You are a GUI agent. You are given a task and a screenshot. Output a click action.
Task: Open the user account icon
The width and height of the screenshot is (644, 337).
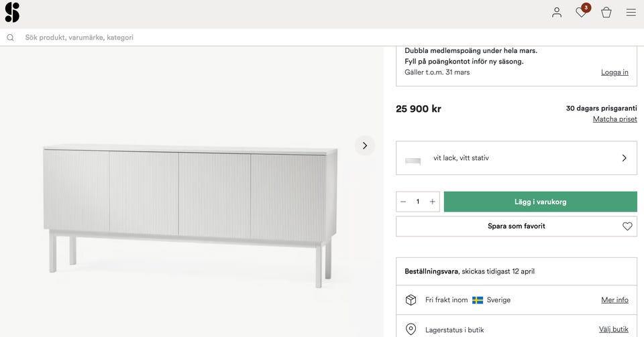pos(557,12)
